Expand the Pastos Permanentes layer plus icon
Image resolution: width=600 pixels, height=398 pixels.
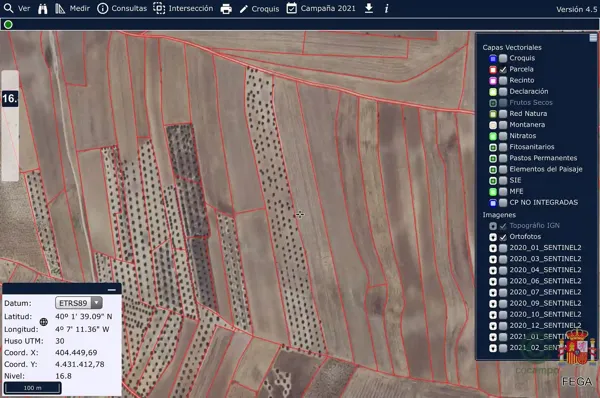(x=493, y=158)
